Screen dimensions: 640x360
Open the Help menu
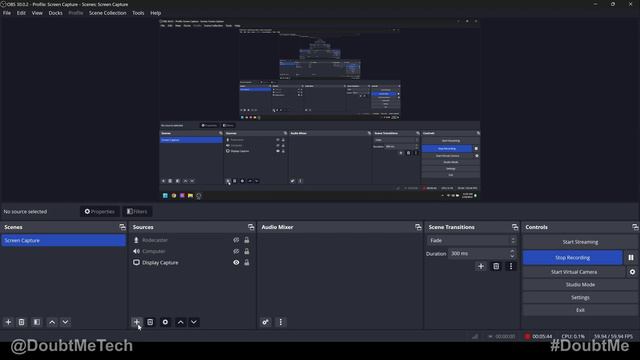156,13
